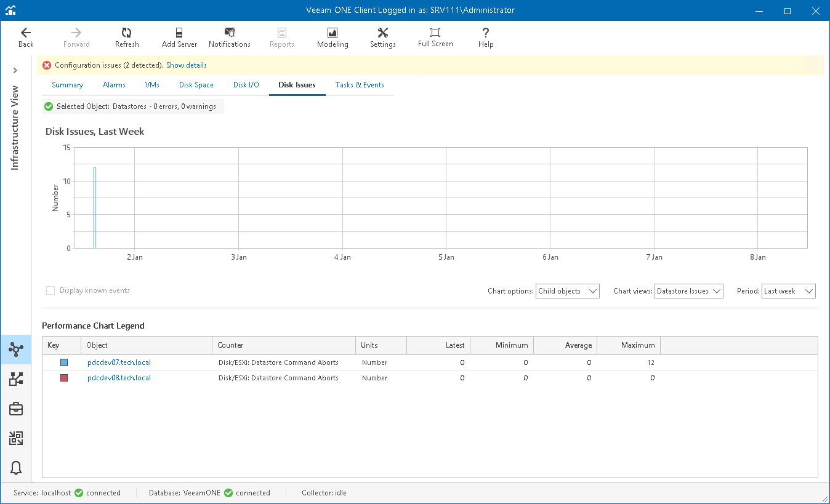
Task: Click the Average column header
Action: [x=565, y=345]
